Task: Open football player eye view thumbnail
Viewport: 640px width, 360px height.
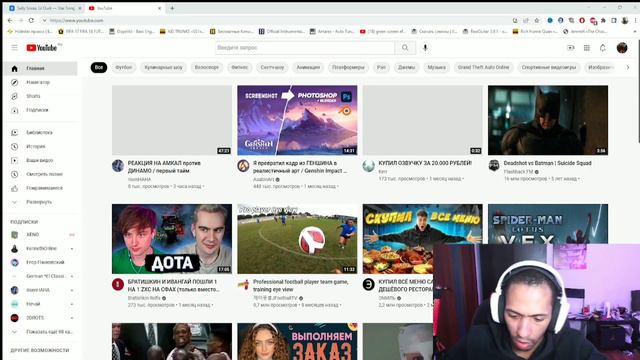Action: pyautogui.click(x=297, y=239)
